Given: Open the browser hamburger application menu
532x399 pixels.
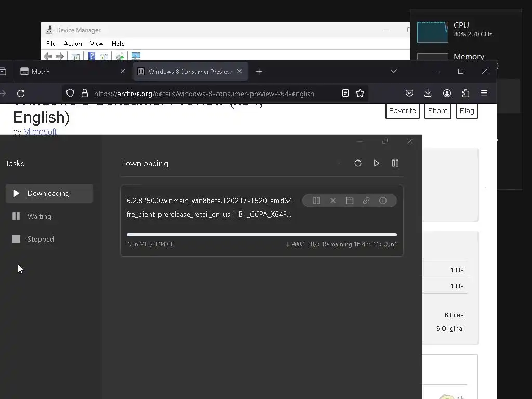Looking at the screenshot, I should tap(484, 93).
